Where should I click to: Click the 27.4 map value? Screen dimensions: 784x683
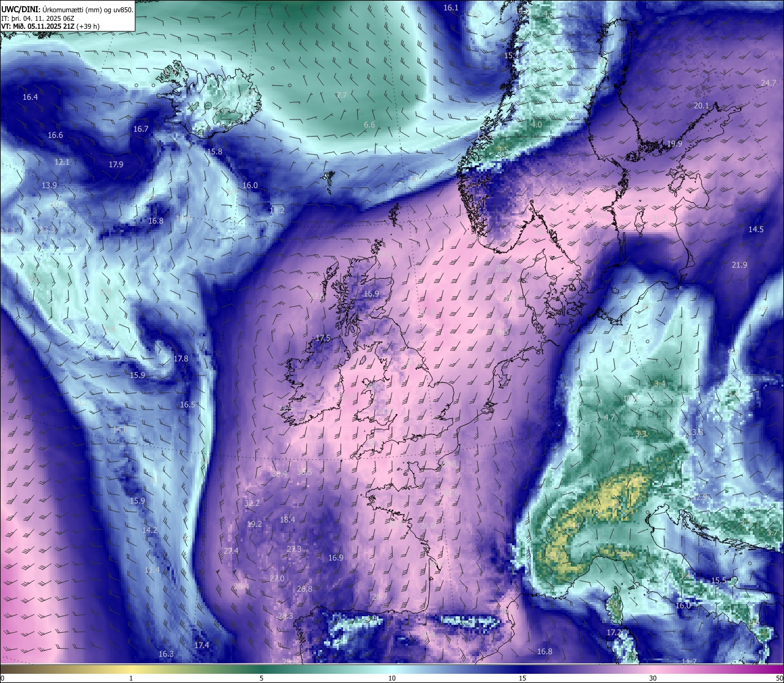click(x=231, y=551)
